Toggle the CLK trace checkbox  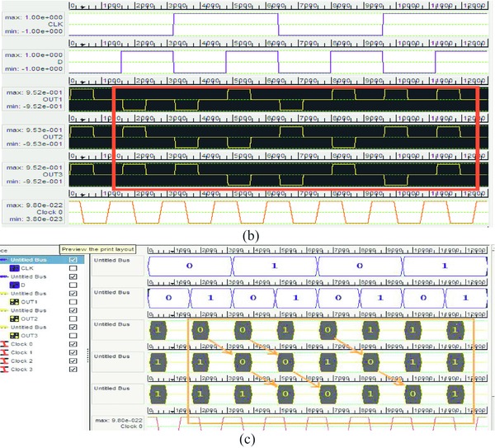click(x=73, y=268)
